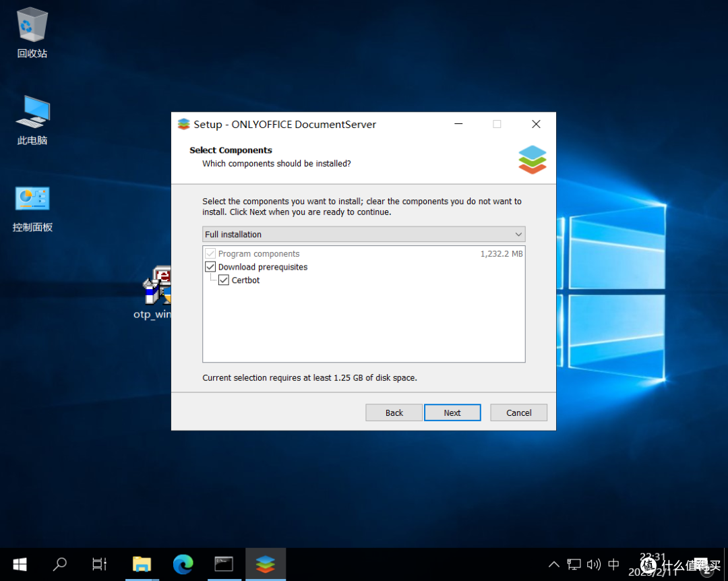
Task: Toggle the Chinese input method indicator
Action: (613, 564)
